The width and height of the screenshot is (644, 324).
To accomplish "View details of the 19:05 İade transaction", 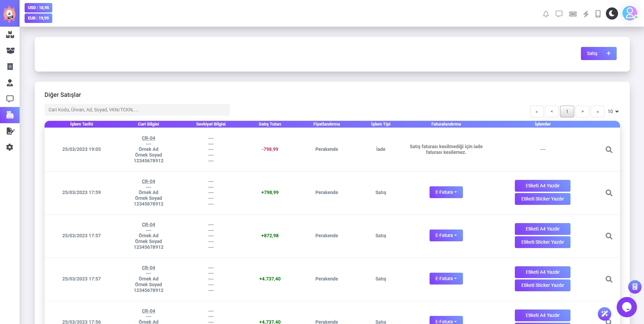I will click(x=609, y=150).
